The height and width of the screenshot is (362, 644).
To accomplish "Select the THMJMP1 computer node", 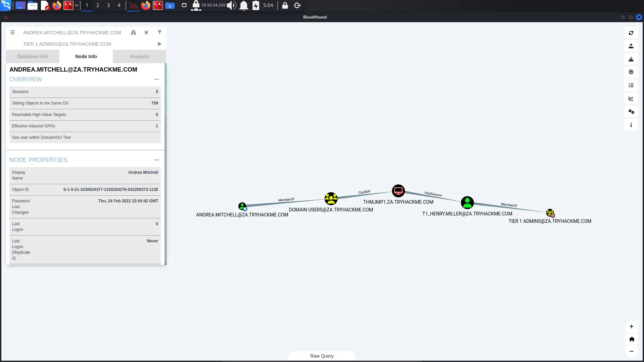I will [398, 191].
